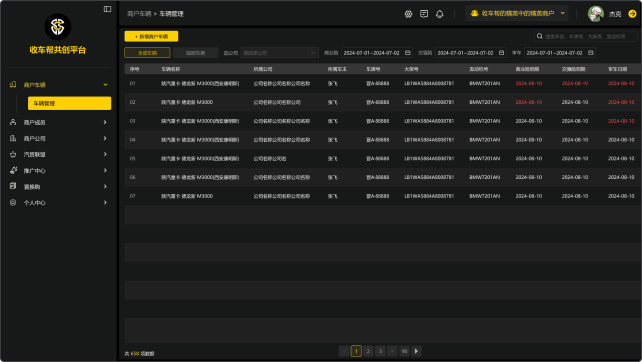Image resolution: width=642 pixels, height=362 pixels.
Task: Click the document icon beside 置换购
Action: point(13,186)
